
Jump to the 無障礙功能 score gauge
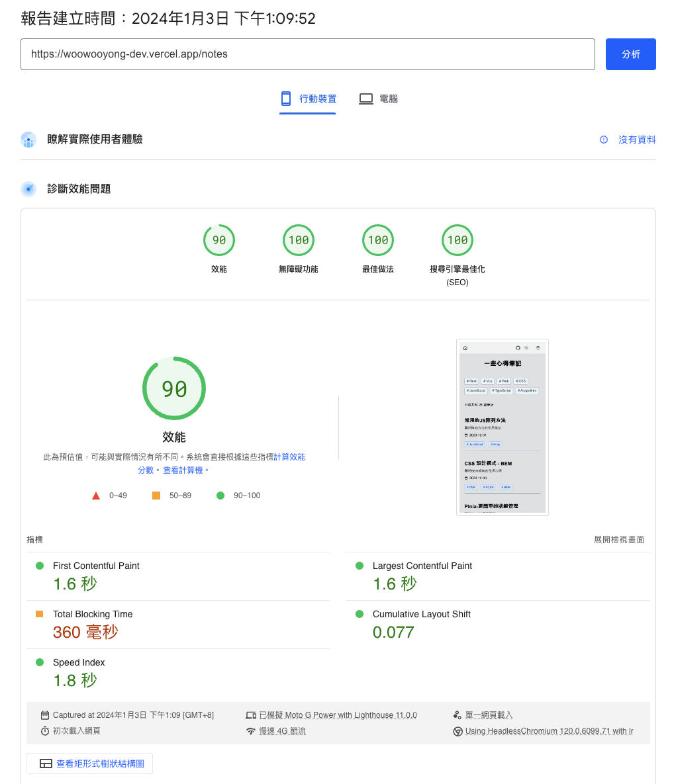coord(299,241)
